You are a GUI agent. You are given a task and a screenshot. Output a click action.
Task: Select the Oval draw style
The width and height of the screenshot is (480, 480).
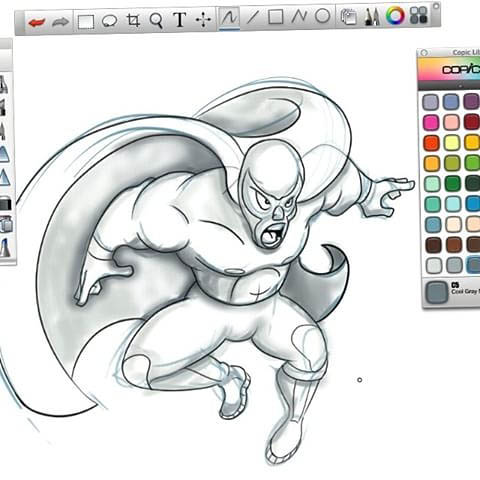(x=322, y=16)
